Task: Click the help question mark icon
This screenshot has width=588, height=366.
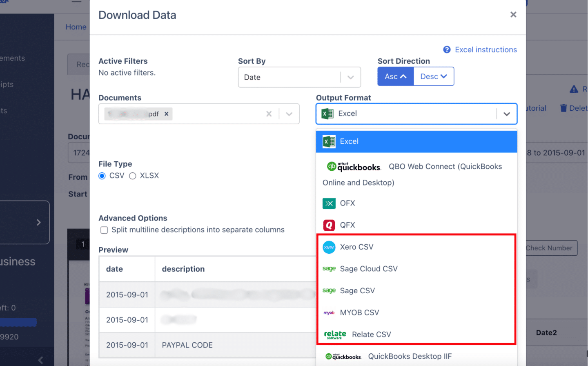Action: tap(447, 49)
